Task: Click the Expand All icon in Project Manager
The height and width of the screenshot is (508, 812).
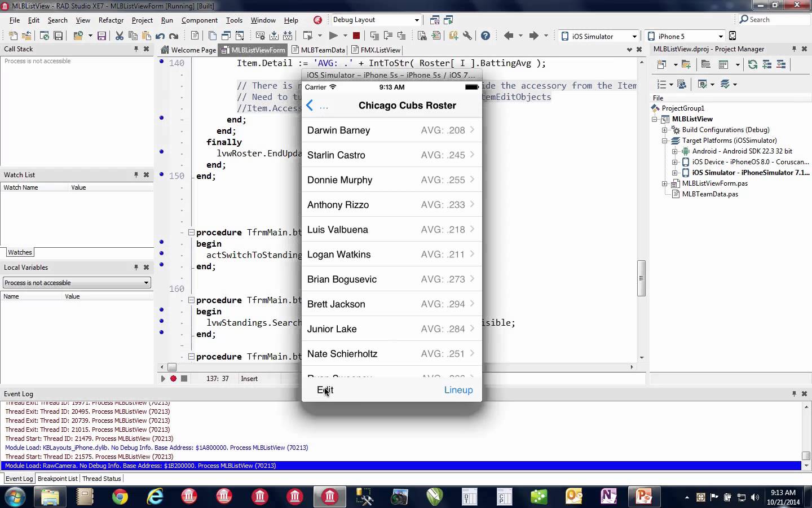Action: click(767, 64)
